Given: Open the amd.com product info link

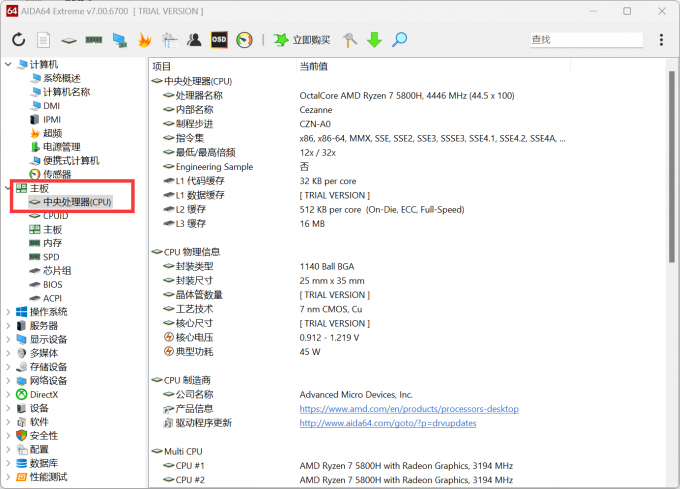Looking at the screenshot, I should click(409, 409).
